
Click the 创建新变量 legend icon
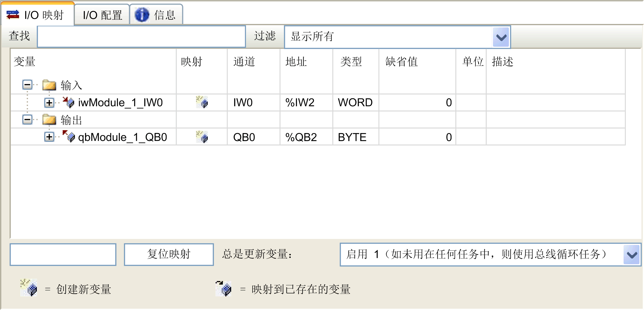pyautogui.click(x=29, y=288)
